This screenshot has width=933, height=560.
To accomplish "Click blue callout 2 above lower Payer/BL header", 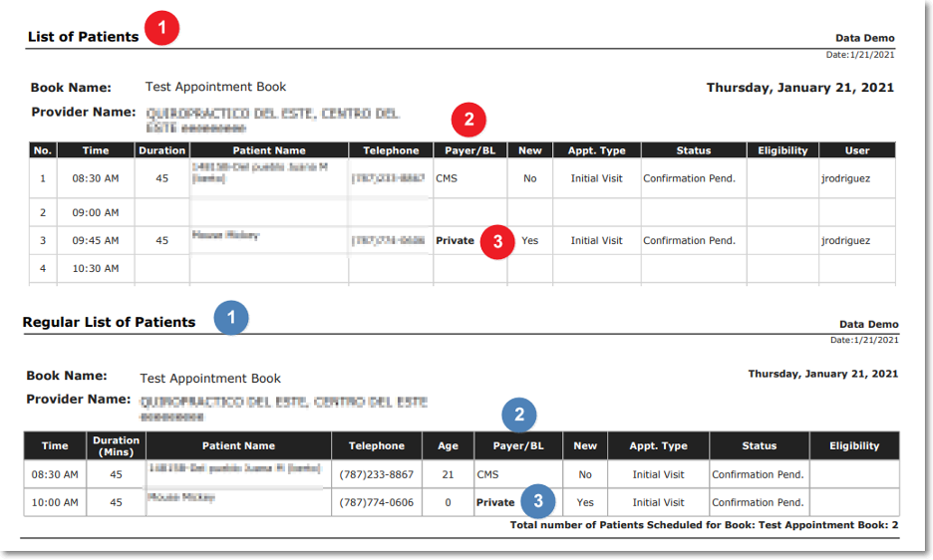I will click(519, 415).
